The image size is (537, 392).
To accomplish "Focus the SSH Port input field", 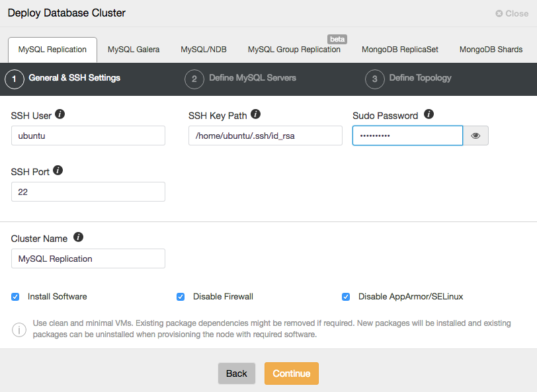I will (88, 192).
